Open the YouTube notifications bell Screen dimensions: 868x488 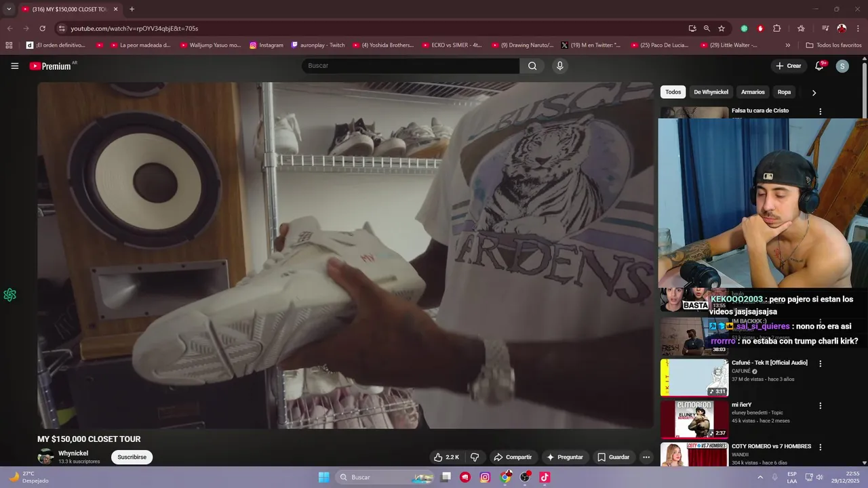tap(819, 66)
